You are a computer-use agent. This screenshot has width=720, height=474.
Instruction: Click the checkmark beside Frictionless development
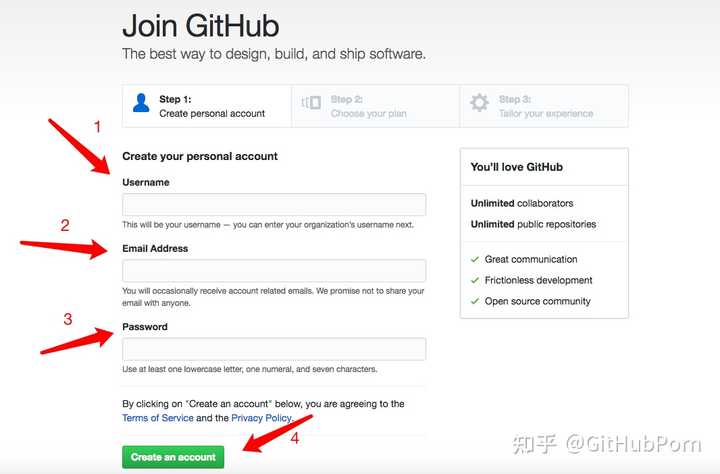click(475, 280)
